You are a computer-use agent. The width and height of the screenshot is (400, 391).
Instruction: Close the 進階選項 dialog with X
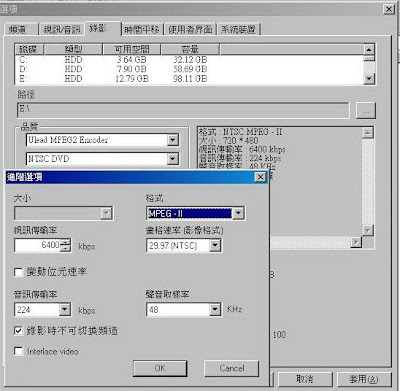(x=260, y=177)
